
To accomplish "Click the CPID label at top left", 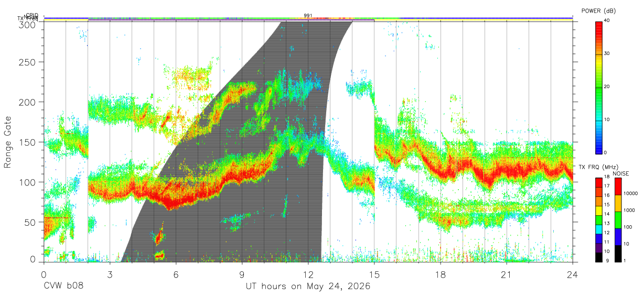I will click(x=32, y=15).
